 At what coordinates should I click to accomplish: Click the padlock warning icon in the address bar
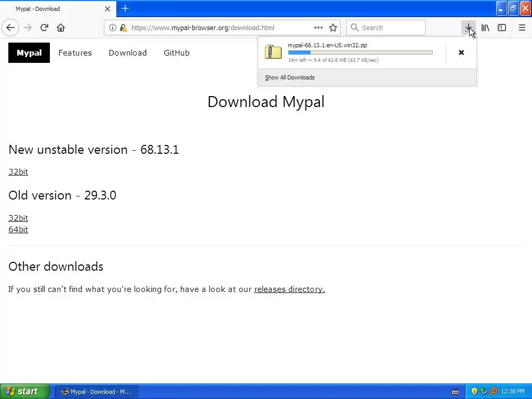pos(124,28)
